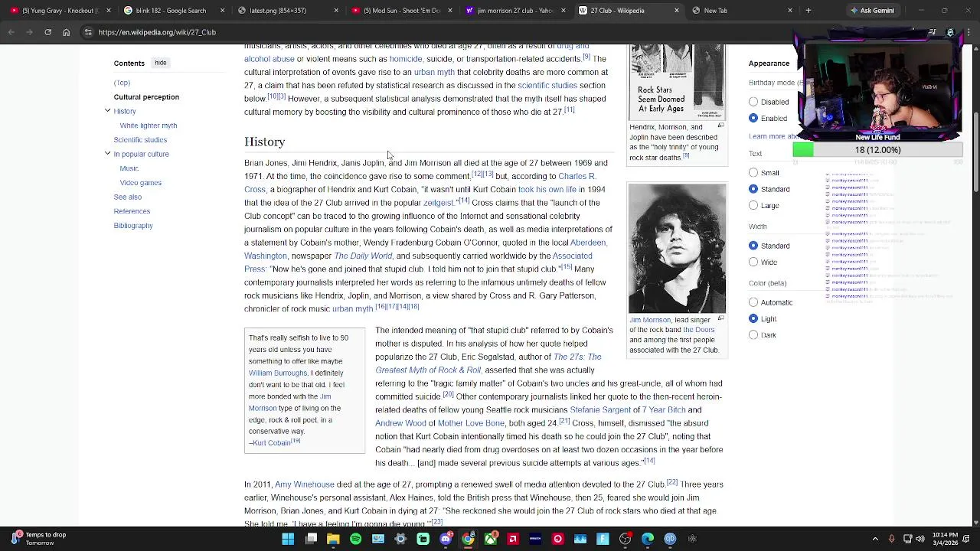Select Wide width option
980x551 pixels.
click(753, 262)
